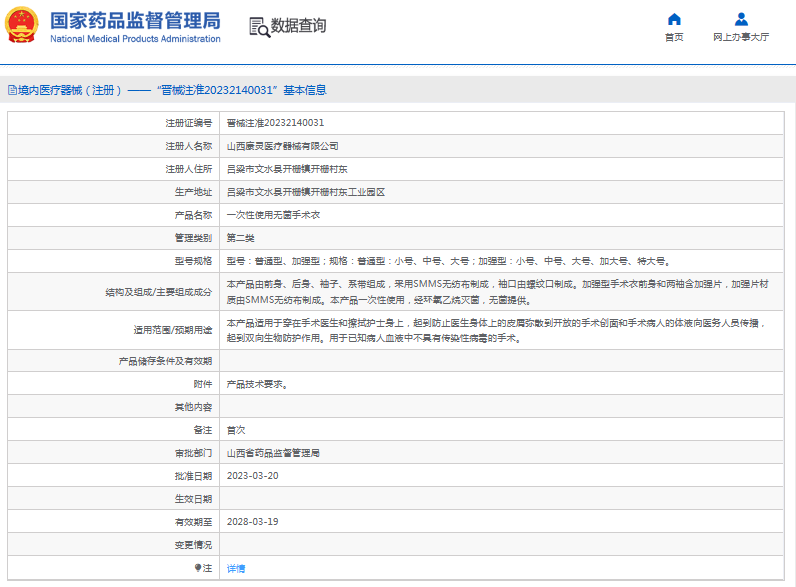796x587 pixels.
Task: Click the 生效日期 label
Action: pos(193,499)
